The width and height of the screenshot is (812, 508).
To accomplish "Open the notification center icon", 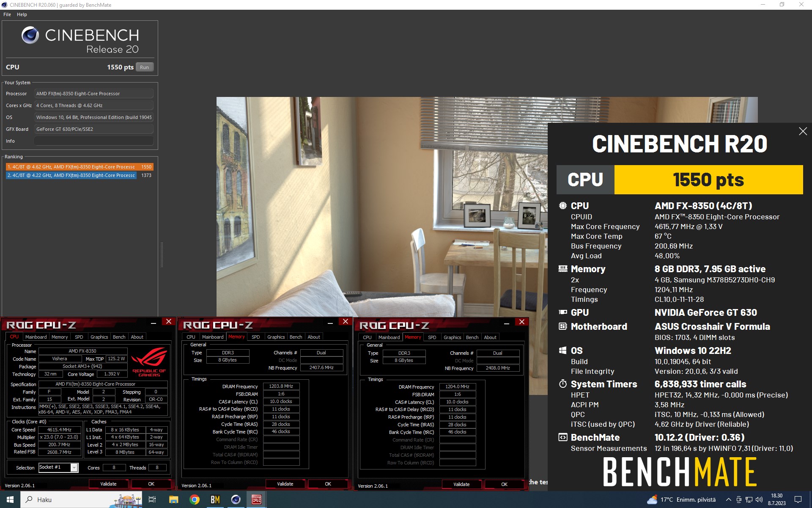I will 798,500.
